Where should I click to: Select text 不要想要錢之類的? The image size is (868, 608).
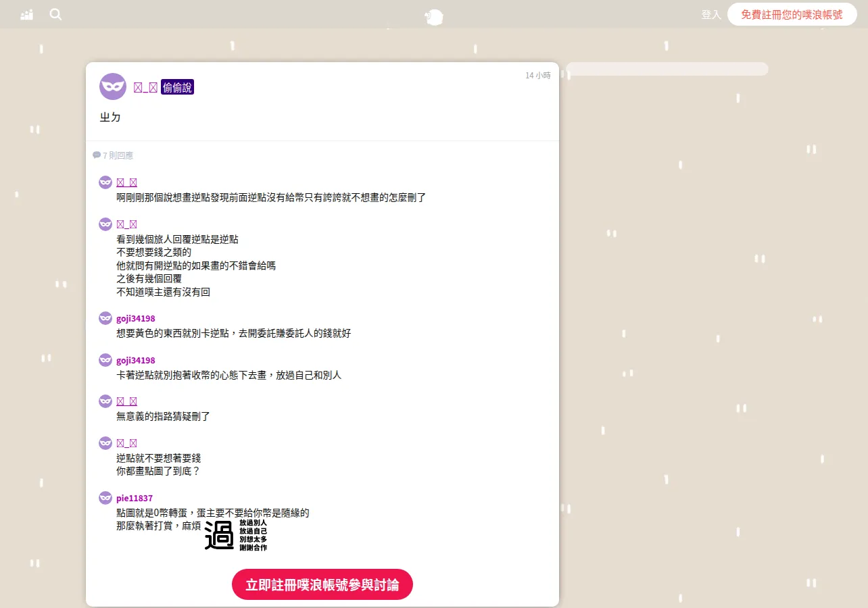153,252
